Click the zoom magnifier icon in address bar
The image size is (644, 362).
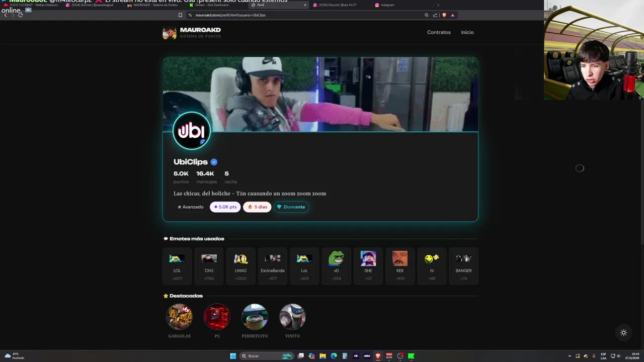pos(427,15)
